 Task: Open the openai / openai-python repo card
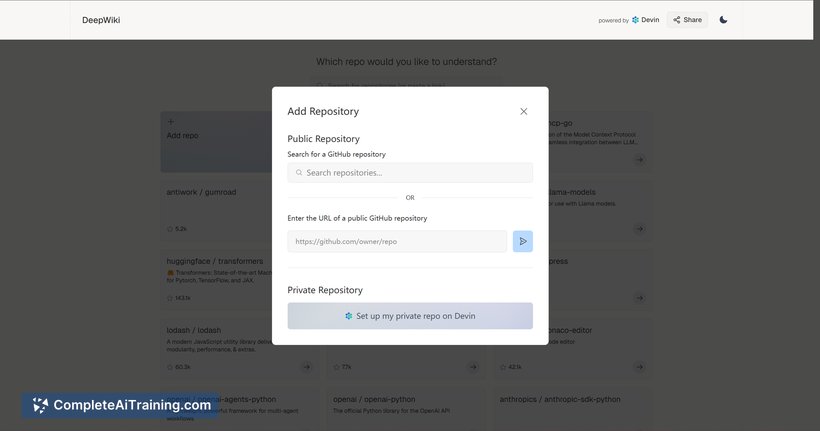(x=406, y=409)
